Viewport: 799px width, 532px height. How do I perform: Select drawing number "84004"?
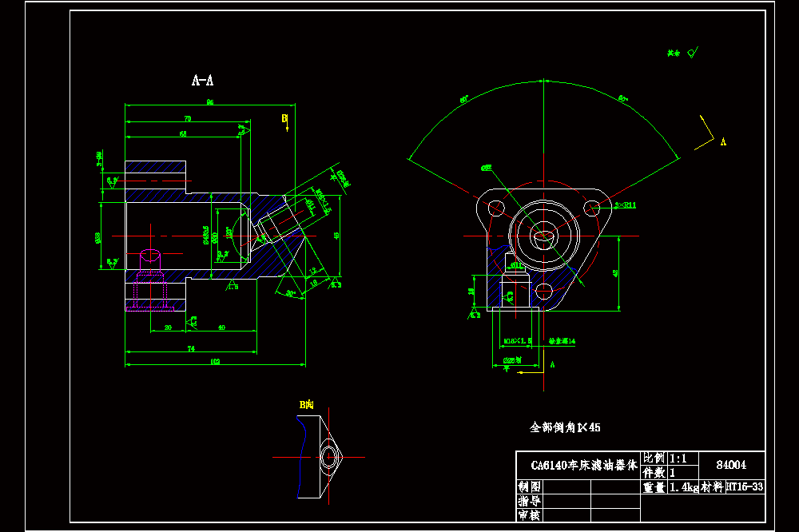coord(731,465)
